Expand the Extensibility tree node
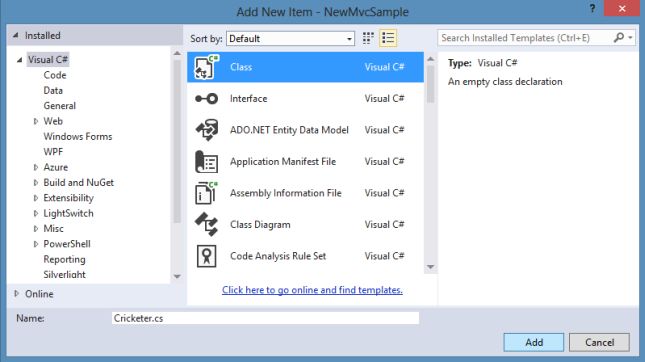 pyautogui.click(x=36, y=198)
